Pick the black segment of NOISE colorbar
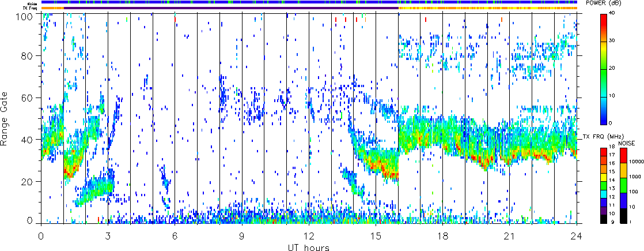The image size is (644, 251). (x=623, y=215)
